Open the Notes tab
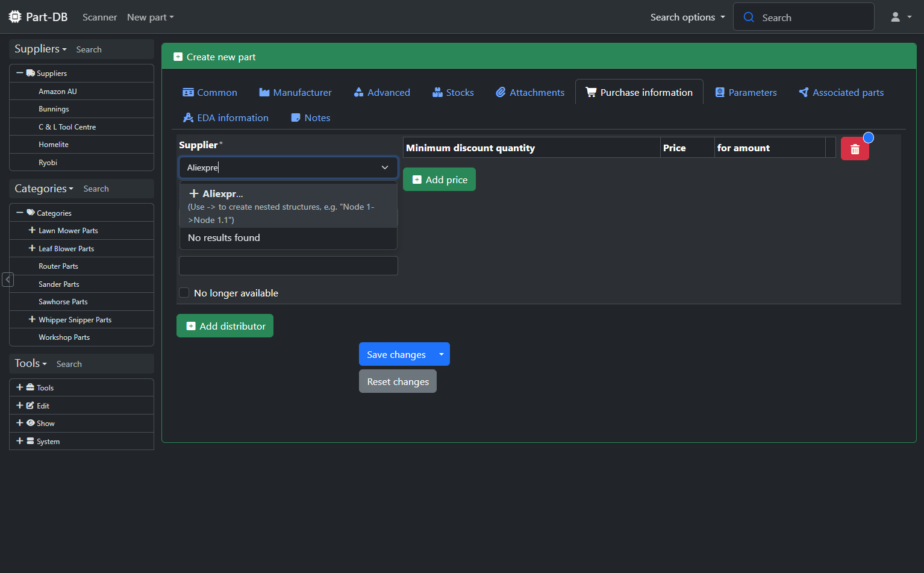Viewport: 924px width, 573px height. click(x=310, y=117)
